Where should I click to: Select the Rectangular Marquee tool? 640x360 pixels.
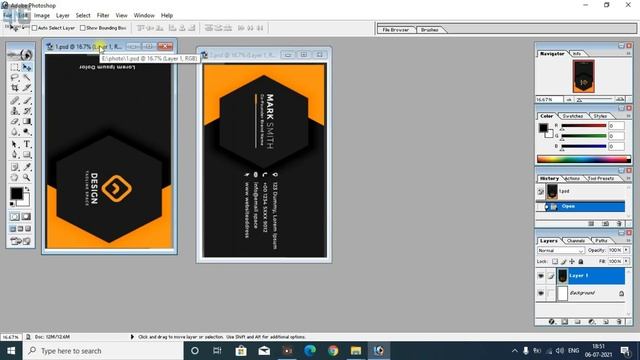point(15,67)
